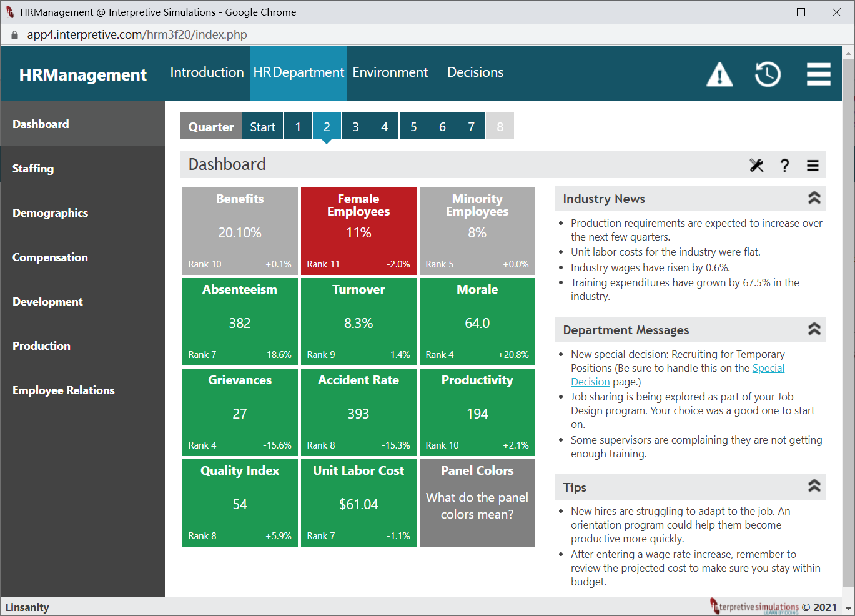Click the Quarter label in the selector
The image size is (855, 616).
(211, 126)
